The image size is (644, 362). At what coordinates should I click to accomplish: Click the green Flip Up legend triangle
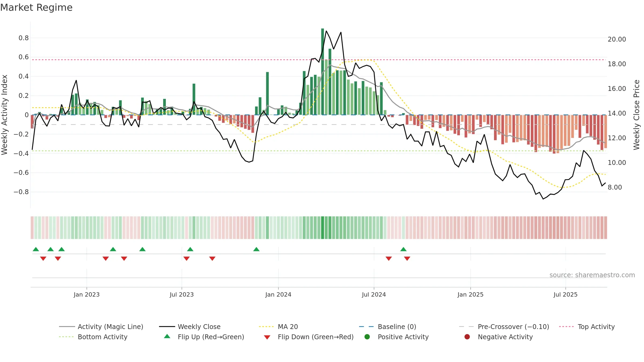point(167,336)
